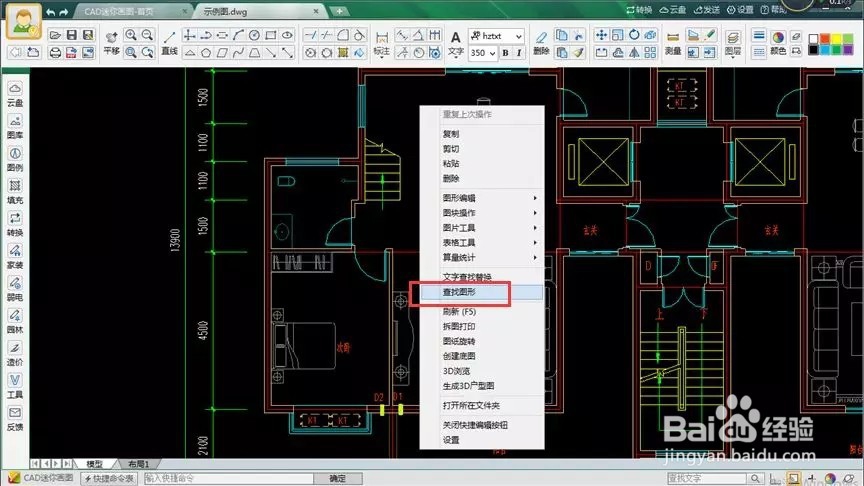This screenshot has width=864, height=486.
Task: Select the rectangle drawing tool
Action: coord(271,35)
